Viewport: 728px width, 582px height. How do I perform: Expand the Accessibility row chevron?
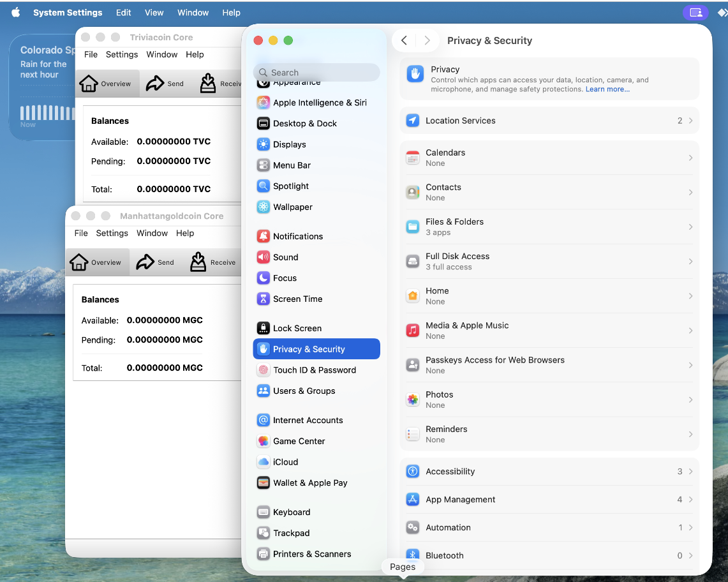pyautogui.click(x=691, y=472)
